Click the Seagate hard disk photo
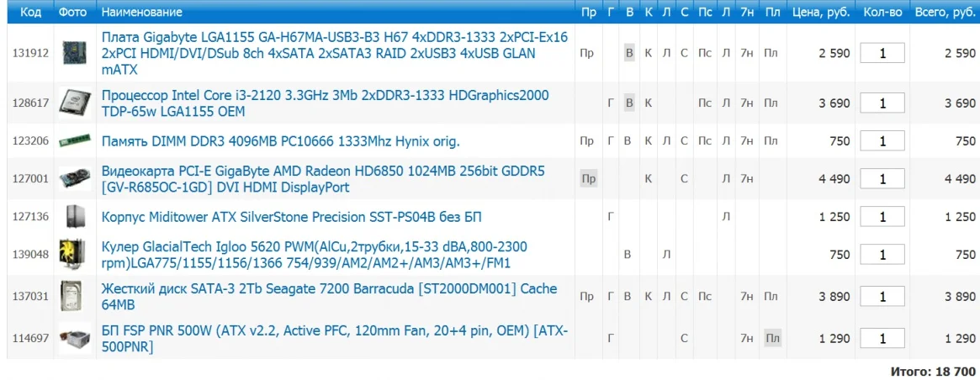 pos(75,296)
